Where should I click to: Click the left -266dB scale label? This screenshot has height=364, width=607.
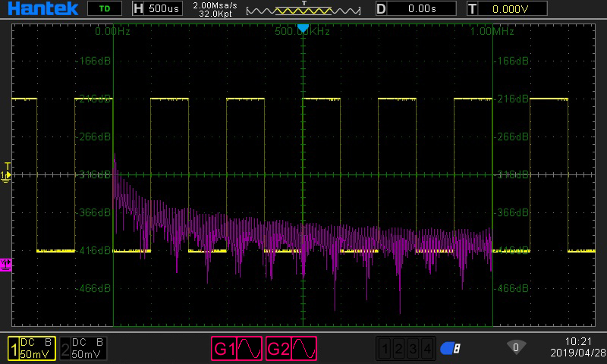tap(93, 137)
